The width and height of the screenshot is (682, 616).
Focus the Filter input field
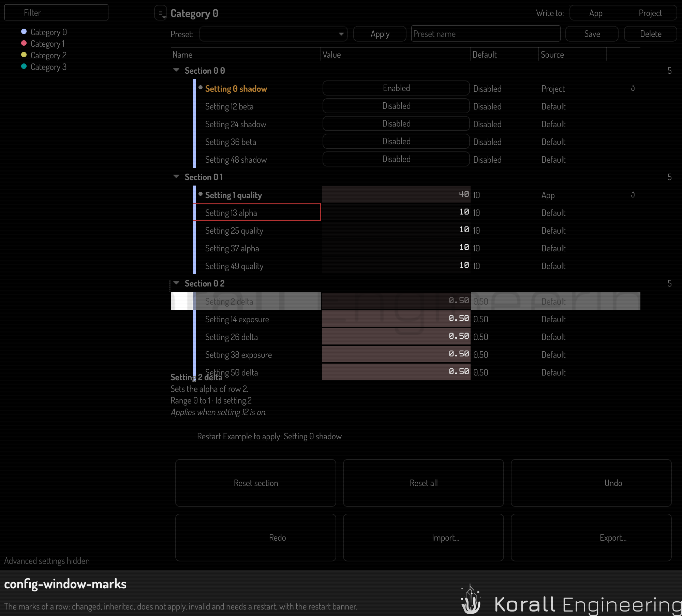click(x=56, y=13)
